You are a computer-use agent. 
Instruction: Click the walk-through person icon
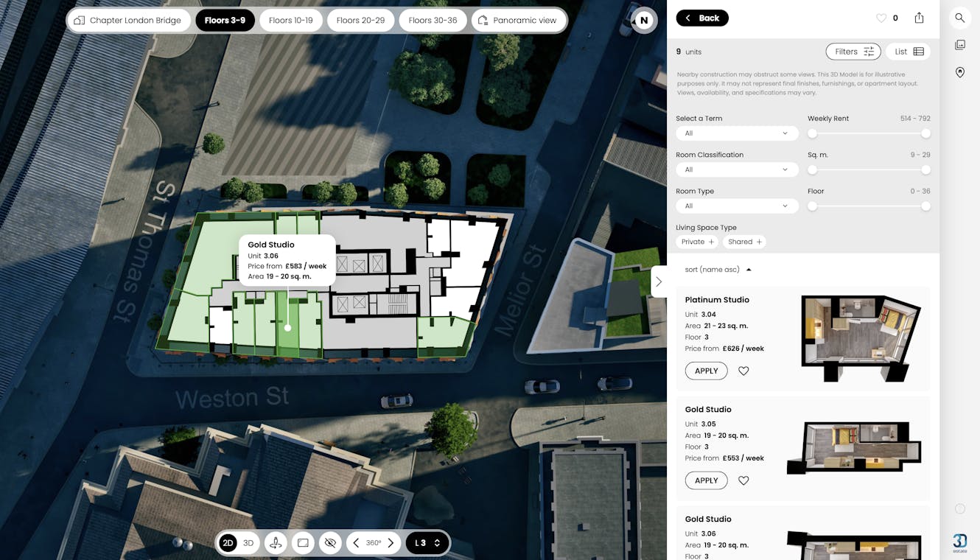(x=276, y=543)
